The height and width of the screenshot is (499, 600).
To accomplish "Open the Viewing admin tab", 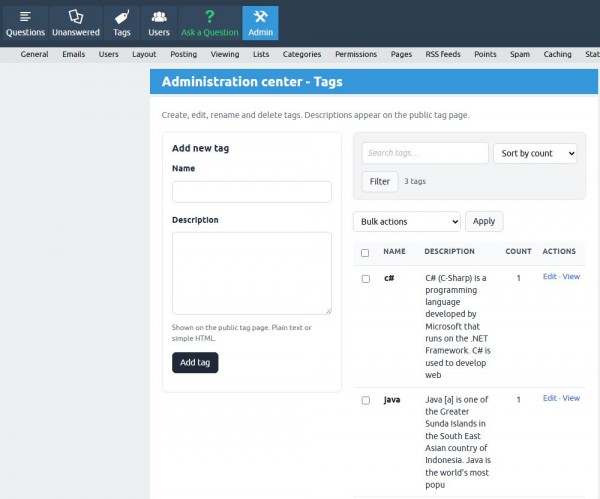I will (225, 54).
